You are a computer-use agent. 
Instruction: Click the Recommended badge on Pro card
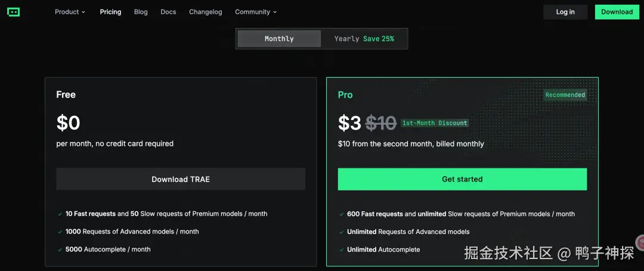(565, 95)
